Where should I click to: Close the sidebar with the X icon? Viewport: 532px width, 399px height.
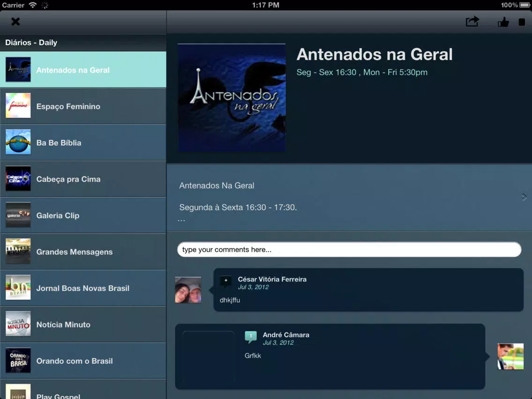[x=15, y=22]
